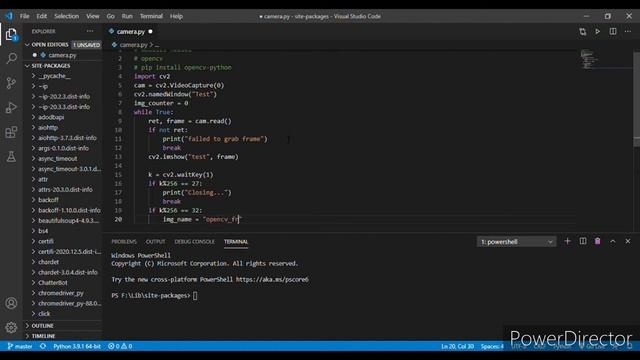Open editor more actions ellipsis
The width and height of the screenshot is (640, 360).
(628, 31)
